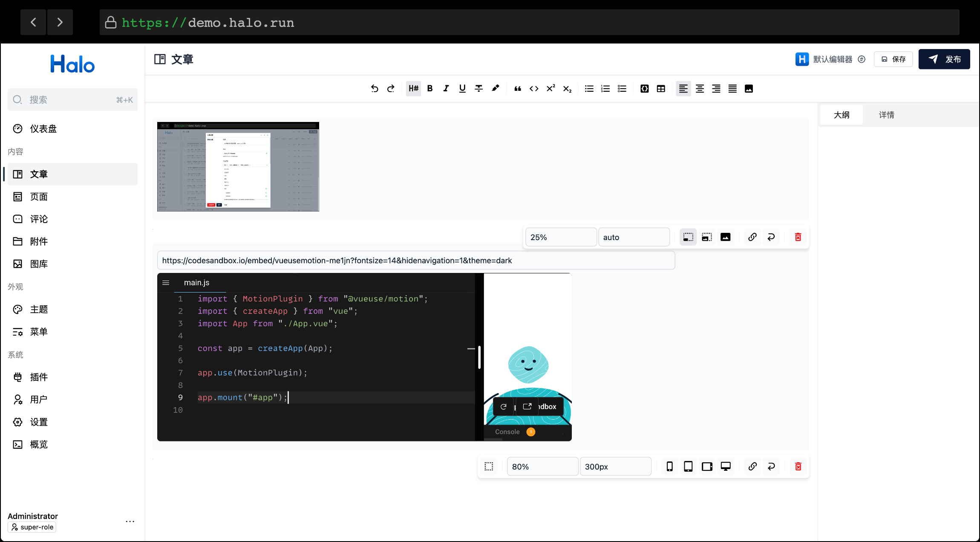This screenshot has height=542, width=980.
Task: Delete the embedded iframe with the trash icon
Action: click(798, 466)
